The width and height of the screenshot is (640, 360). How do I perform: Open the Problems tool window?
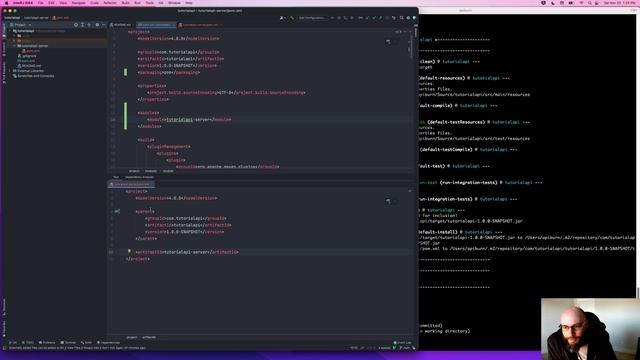pyautogui.click(x=47, y=342)
